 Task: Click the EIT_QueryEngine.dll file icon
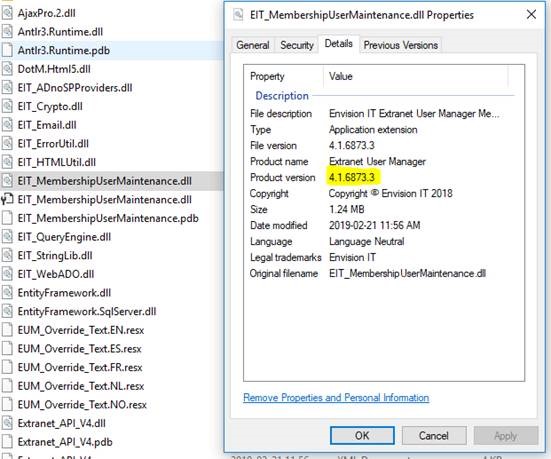pos(7,237)
